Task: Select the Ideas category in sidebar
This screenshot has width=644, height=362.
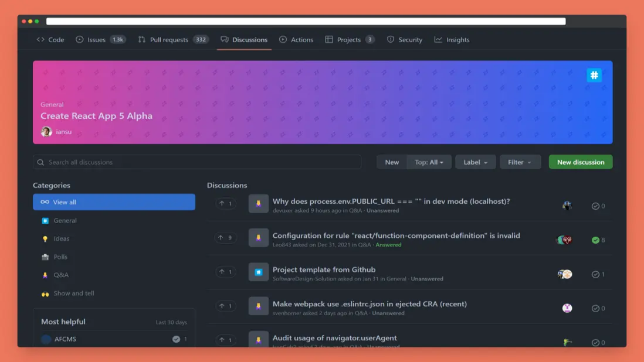Action: [62, 239]
